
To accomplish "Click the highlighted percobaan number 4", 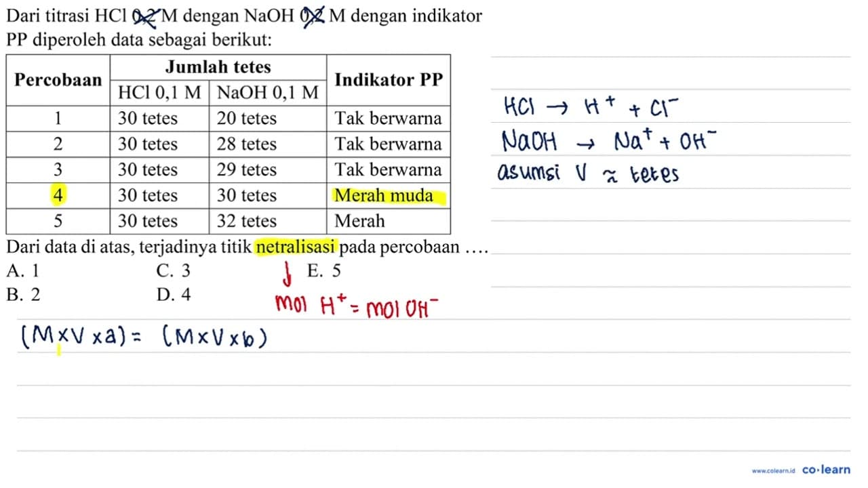I will pyautogui.click(x=58, y=196).
